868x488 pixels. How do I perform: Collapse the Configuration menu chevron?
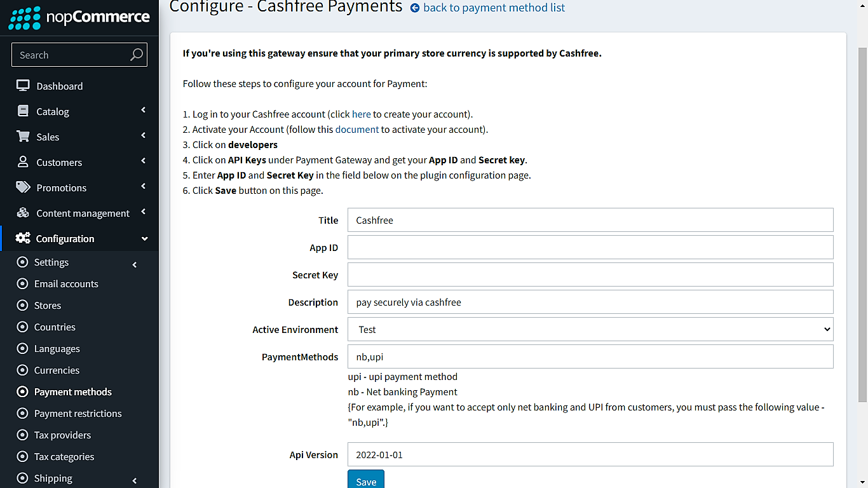coord(144,239)
